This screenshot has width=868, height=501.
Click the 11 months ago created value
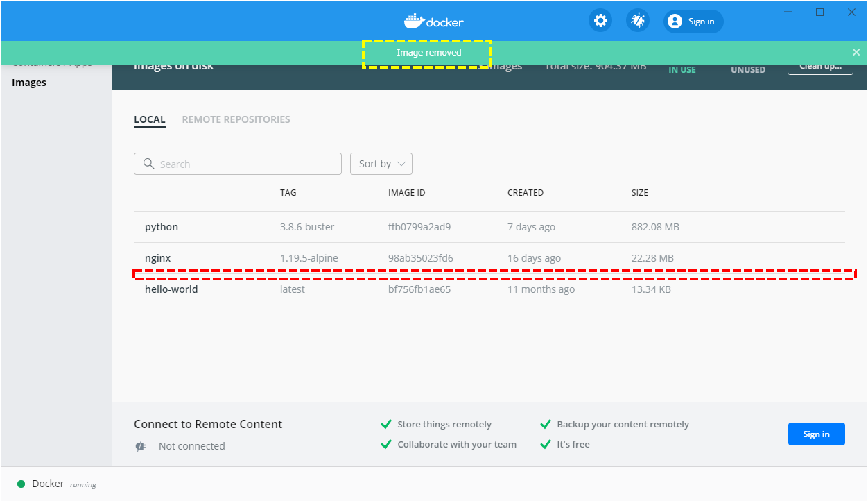[x=541, y=289]
